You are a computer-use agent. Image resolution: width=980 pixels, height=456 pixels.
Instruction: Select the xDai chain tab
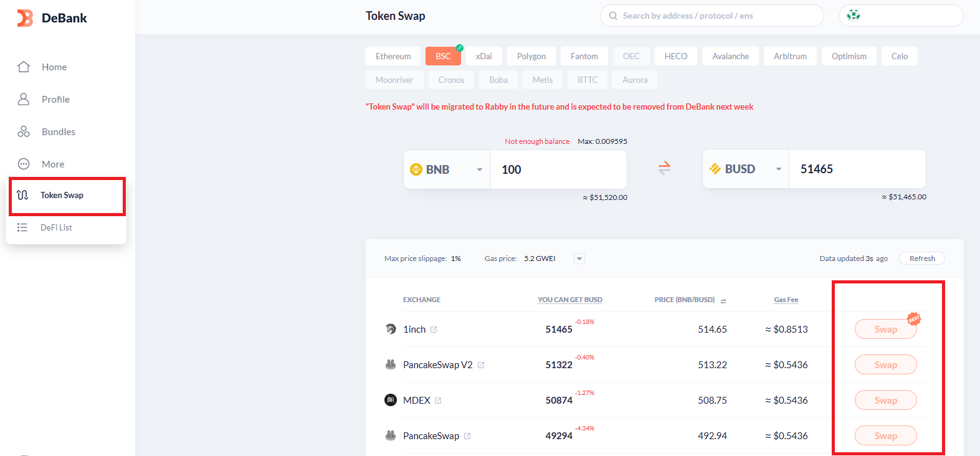pyautogui.click(x=483, y=56)
